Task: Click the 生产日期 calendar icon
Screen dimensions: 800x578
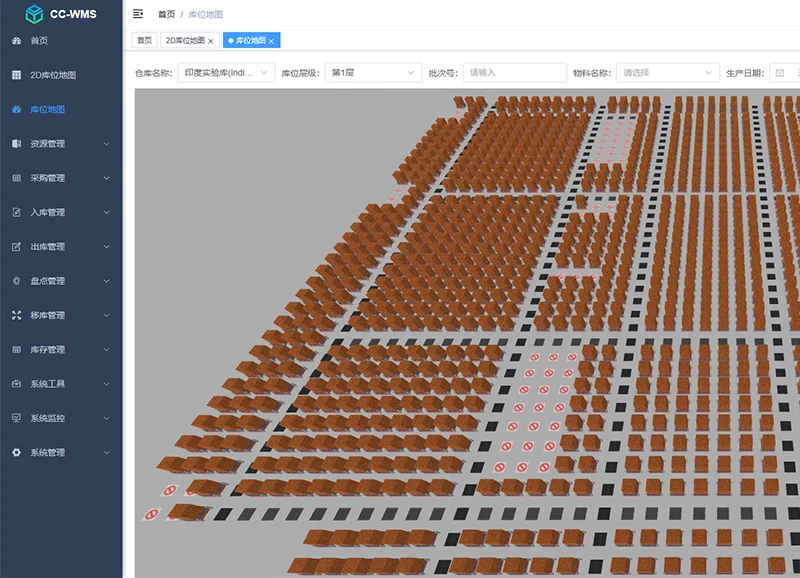Action: 780,73
